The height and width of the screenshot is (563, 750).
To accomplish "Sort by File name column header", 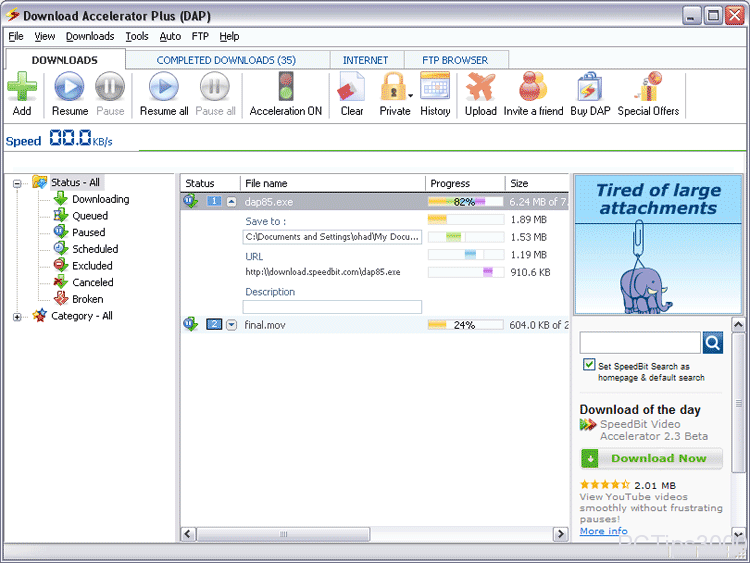I will (x=332, y=183).
